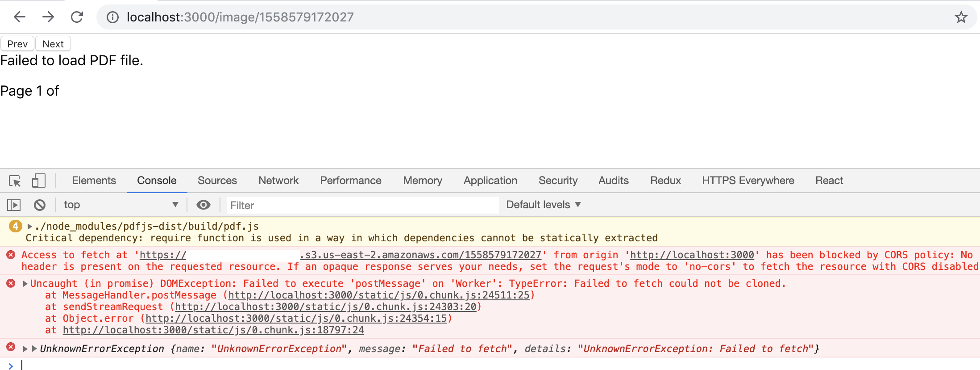Click the Next page button
The image size is (980, 370).
[x=53, y=43]
